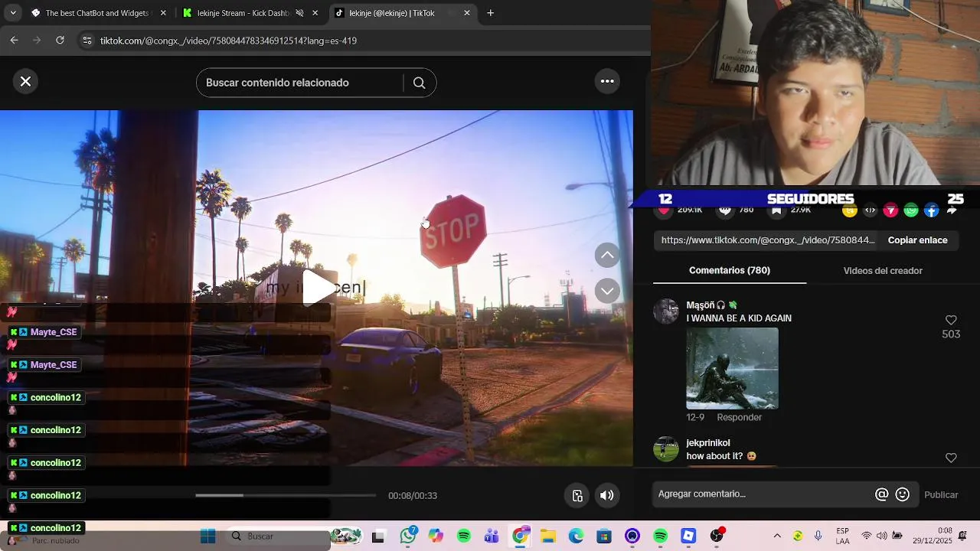Open Copilot from the taskbar
Viewport: 980px width, 551px height.
(436, 536)
